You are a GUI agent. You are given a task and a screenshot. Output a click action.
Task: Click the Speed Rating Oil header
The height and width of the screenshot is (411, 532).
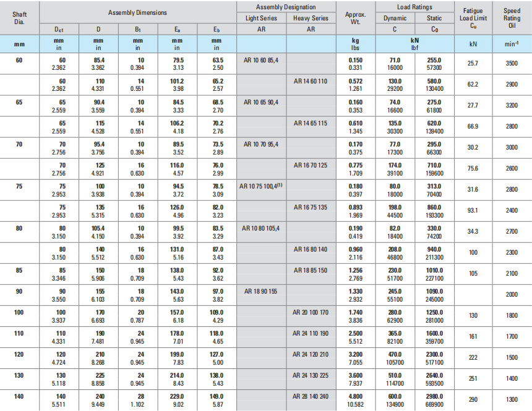(x=512, y=18)
